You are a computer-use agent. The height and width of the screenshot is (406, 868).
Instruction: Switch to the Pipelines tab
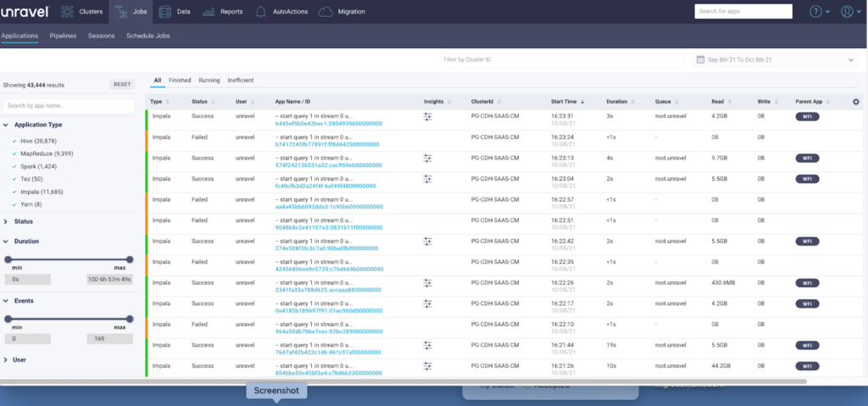(64, 36)
